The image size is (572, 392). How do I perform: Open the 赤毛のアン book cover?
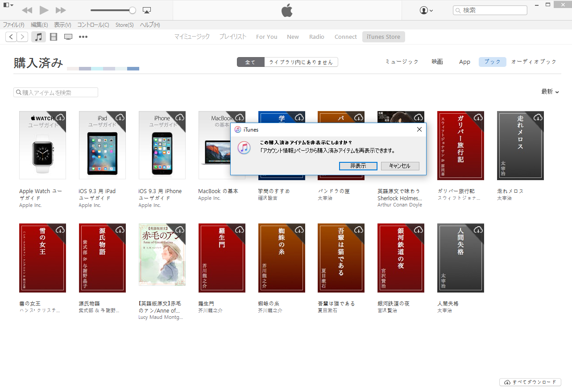[162, 255]
